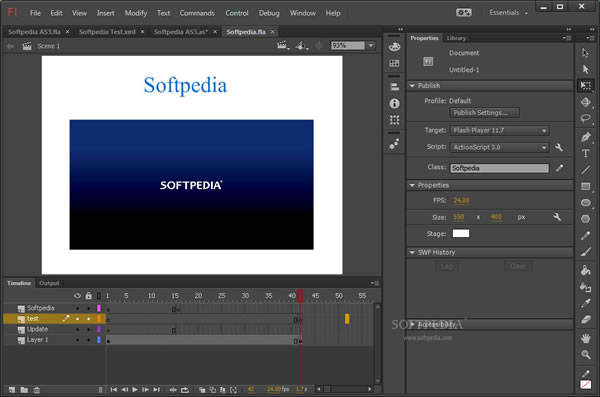Go to first frame button
This screenshot has height=397, width=600.
point(114,390)
